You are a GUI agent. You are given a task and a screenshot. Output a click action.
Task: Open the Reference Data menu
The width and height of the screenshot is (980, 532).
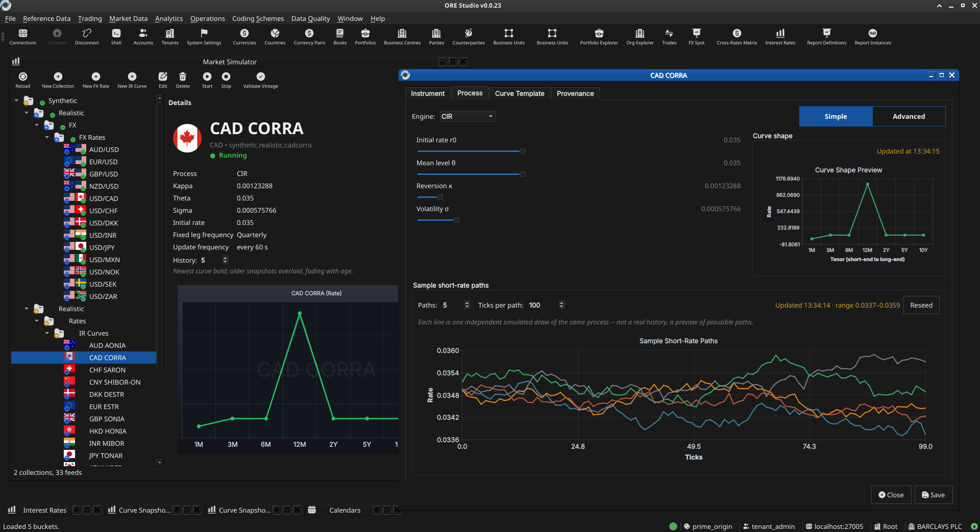[x=46, y=18]
